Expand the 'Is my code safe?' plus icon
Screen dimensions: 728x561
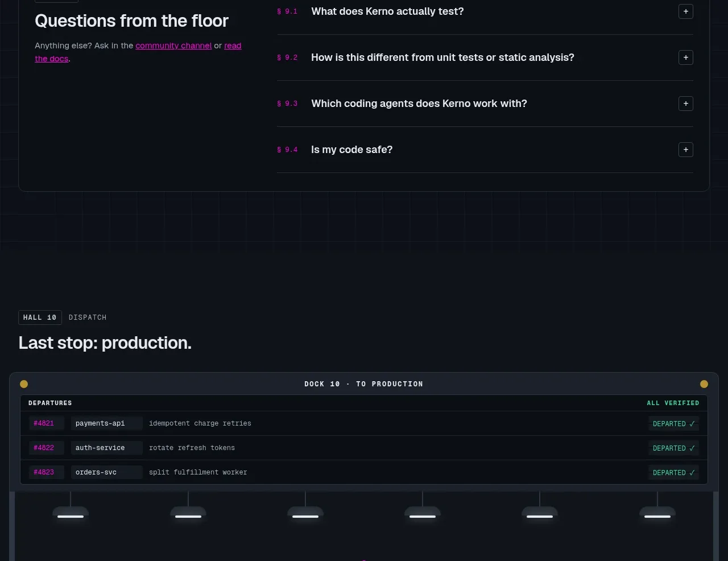pos(686,150)
